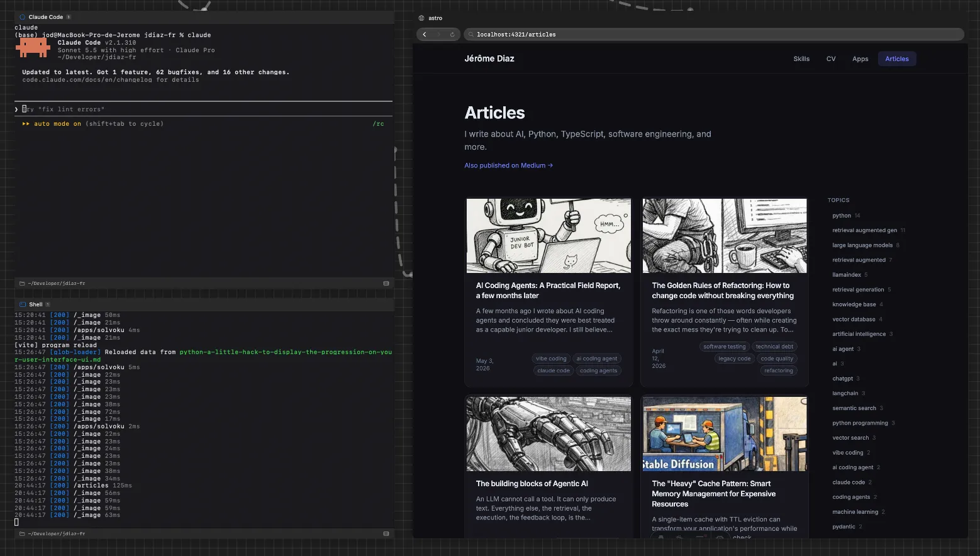Filter by the llamaindex topic
The width and height of the screenshot is (980, 556).
[x=847, y=275]
